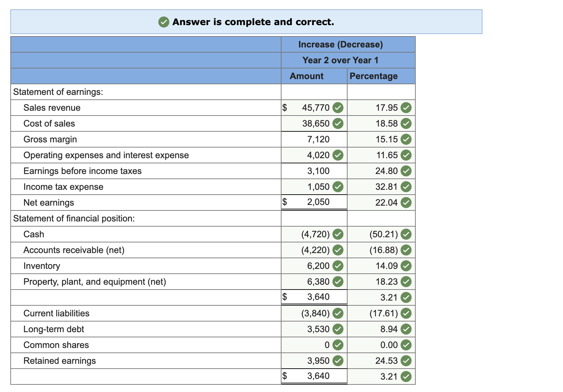Select the Statement of financial position row label

(x=74, y=218)
